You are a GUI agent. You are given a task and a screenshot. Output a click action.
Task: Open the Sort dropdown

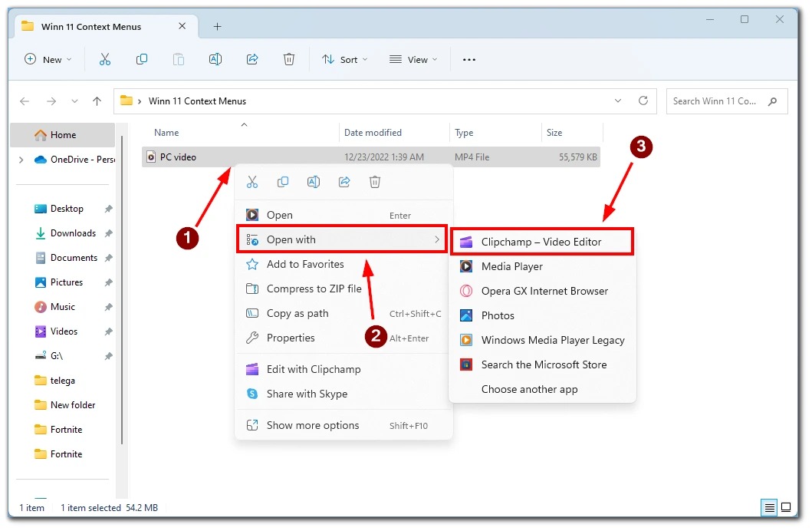pos(345,60)
